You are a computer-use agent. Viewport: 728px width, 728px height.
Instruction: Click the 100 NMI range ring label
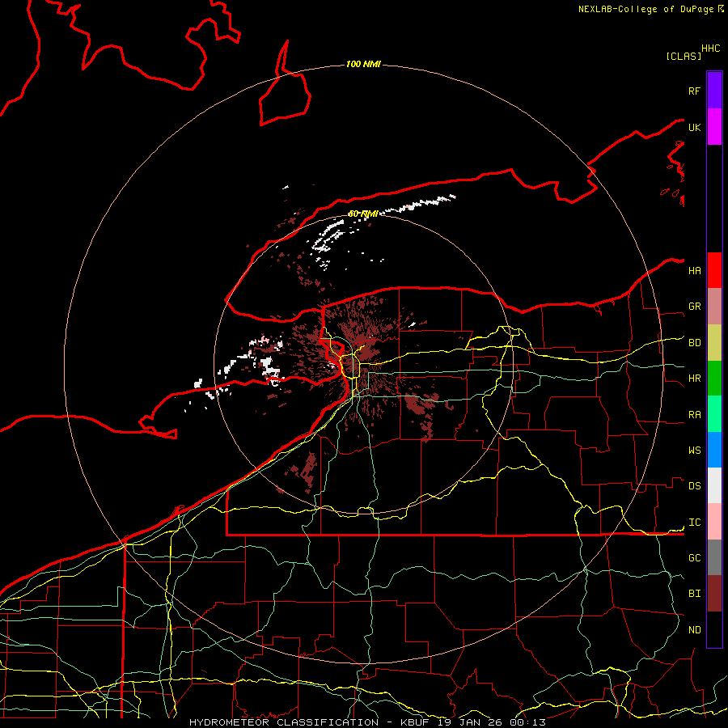click(363, 64)
